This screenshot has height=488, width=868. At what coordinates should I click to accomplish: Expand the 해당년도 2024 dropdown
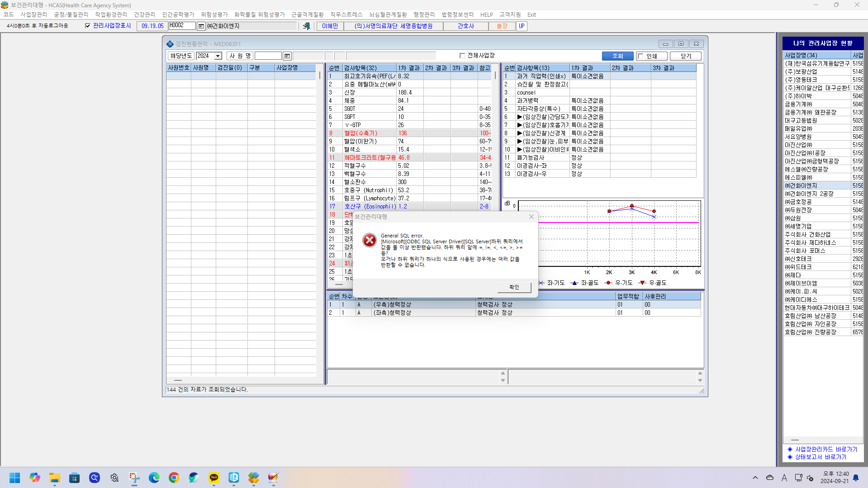218,56
